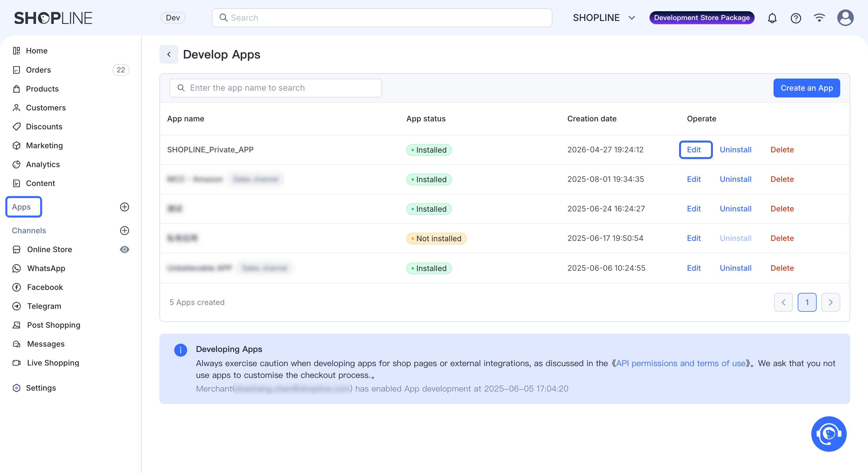This screenshot has height=473, width=868.
Task: Click the Products bag icon
Action: coord(17,89)
